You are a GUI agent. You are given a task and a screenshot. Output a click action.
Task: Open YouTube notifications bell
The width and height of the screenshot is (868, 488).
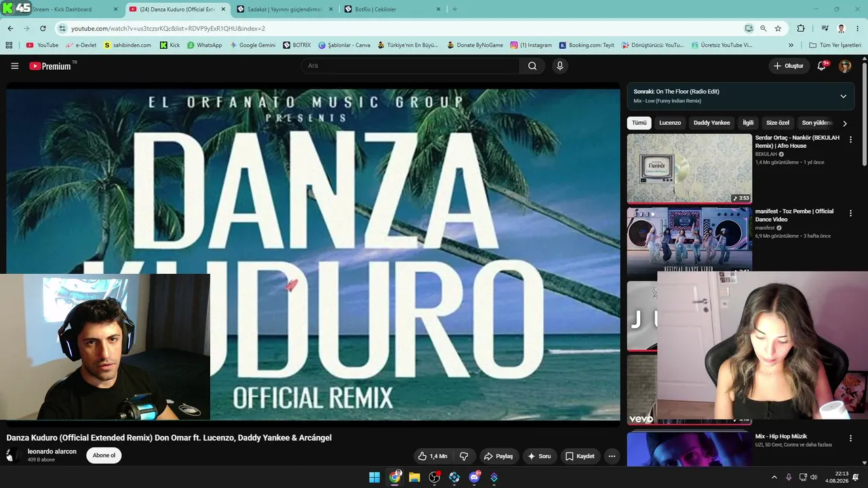tap(822, 66)
